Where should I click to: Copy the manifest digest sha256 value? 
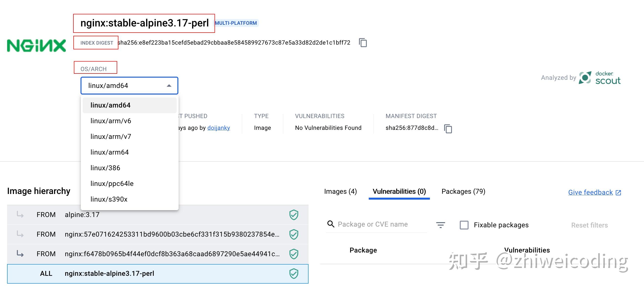448,129
